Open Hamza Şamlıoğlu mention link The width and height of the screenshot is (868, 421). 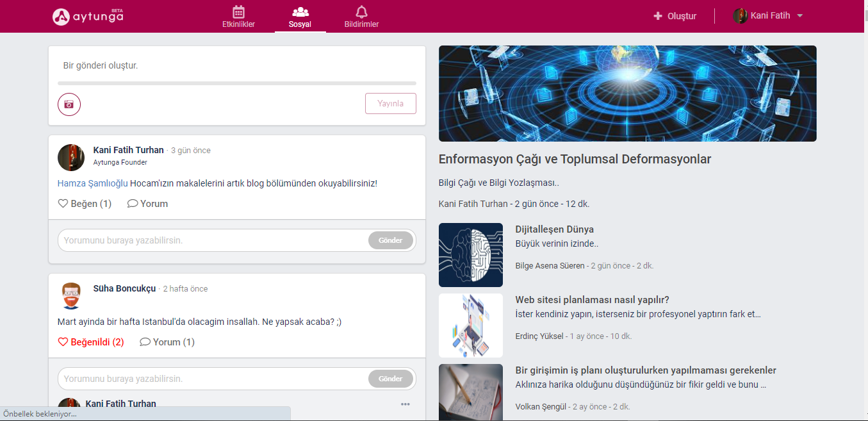point(92,183)
